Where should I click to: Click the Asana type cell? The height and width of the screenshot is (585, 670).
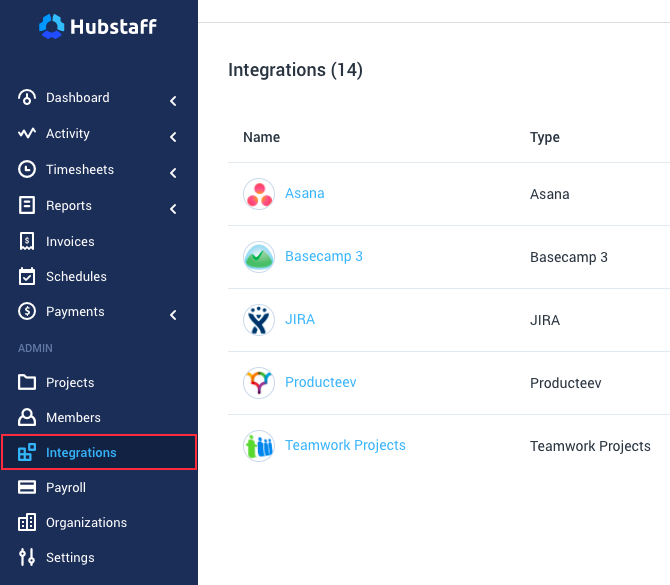(550, 194)
